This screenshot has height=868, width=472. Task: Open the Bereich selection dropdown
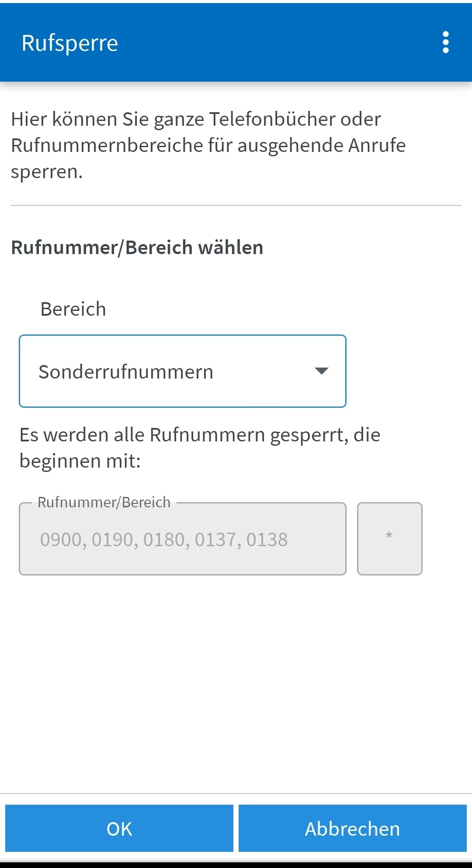183,371
